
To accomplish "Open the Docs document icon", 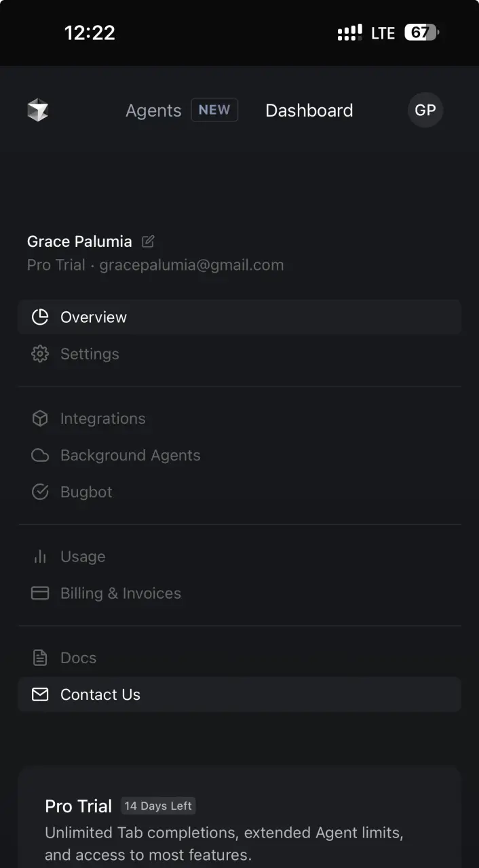I will click(x=40, y=657).
